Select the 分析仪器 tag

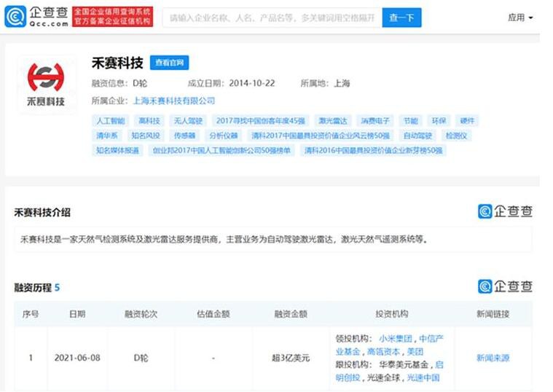click(x=223, y=136)
